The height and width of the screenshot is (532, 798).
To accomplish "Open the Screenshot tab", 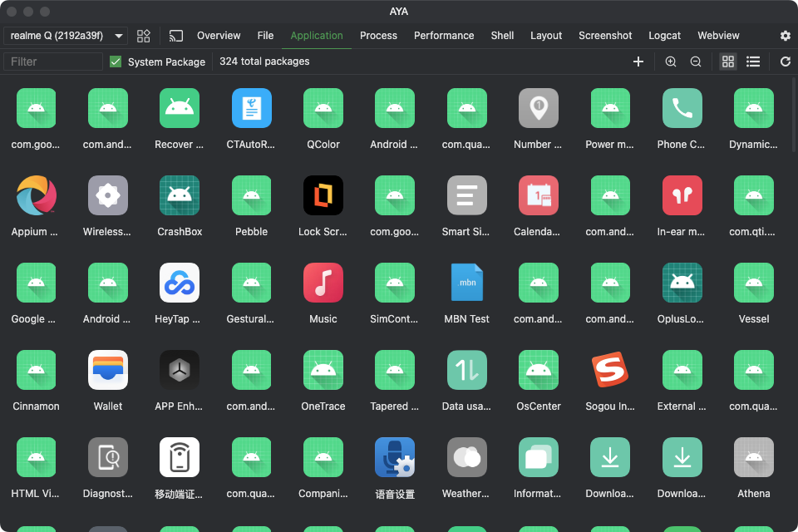I will click(x=605, y=36).
